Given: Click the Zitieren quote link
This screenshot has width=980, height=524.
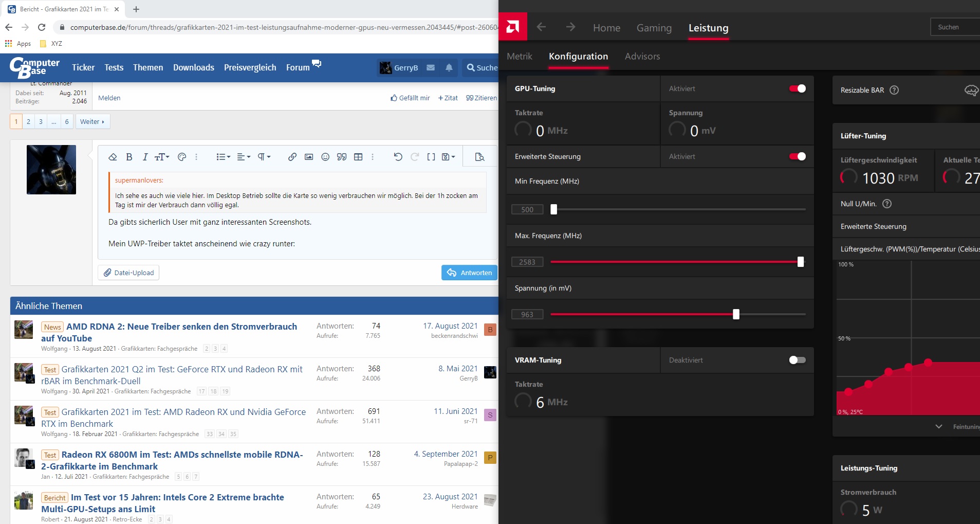Looking at the screenshot, I should (482, 98).
